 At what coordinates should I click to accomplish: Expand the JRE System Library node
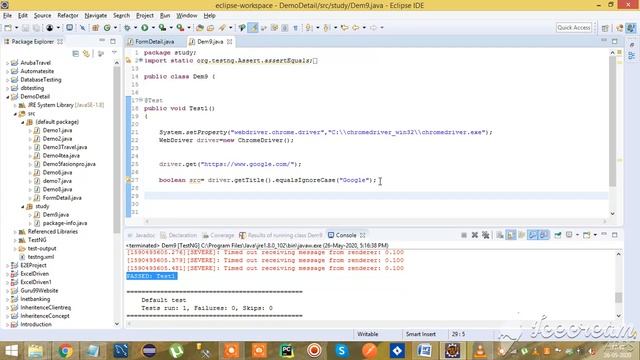click(15, 105)
